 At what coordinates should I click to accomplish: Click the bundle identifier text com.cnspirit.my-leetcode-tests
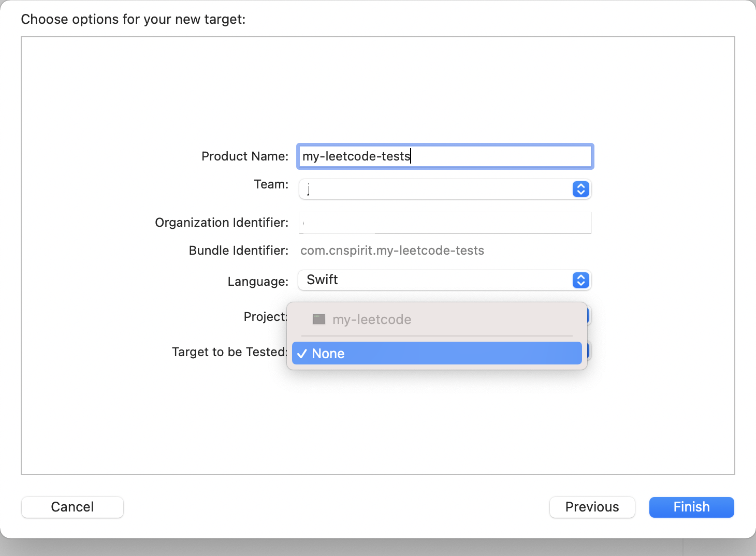[392, 251]
